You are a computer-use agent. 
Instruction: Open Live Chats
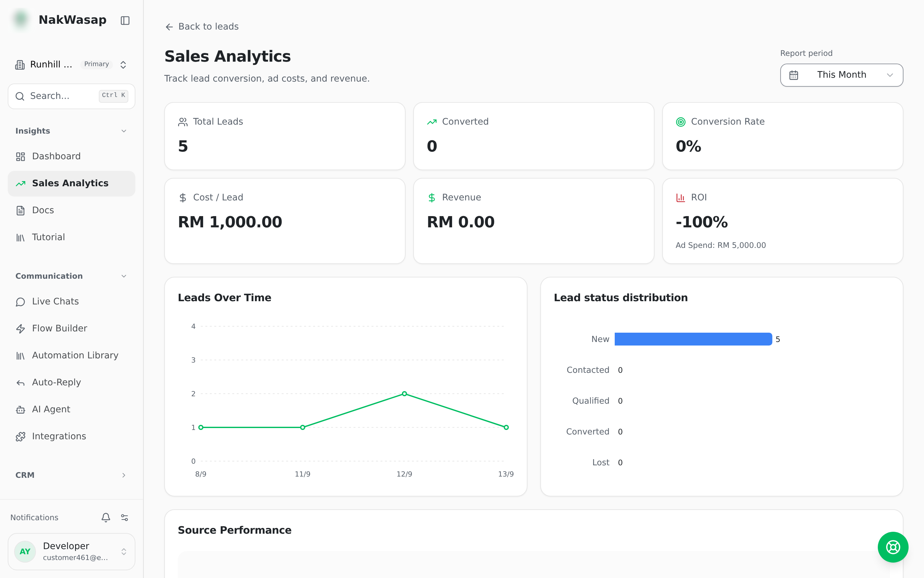(x=72, y=302)
